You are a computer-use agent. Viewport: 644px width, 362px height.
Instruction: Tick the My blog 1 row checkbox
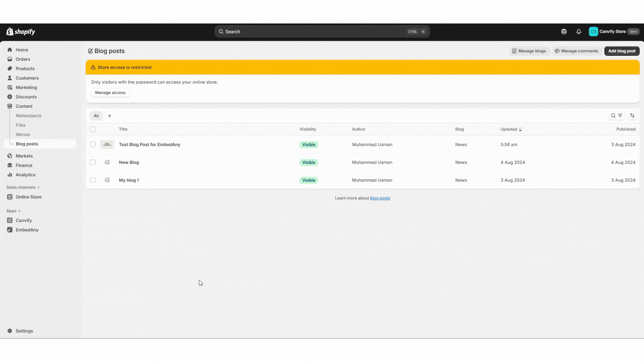click(x=93, y=180)
